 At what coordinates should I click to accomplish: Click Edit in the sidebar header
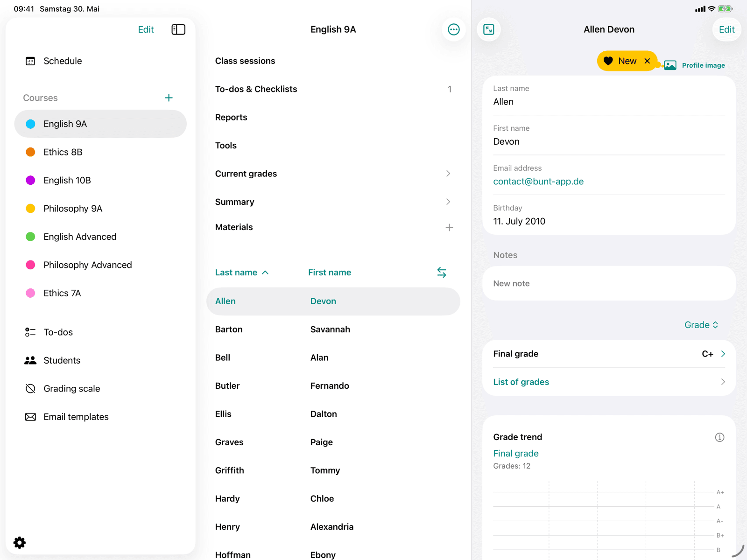point(146,29)
